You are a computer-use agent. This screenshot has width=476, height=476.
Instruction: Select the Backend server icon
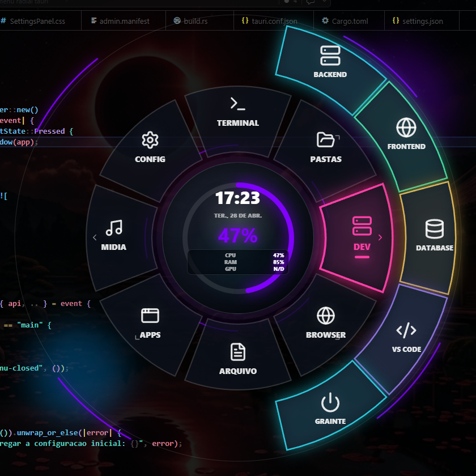(330, 54)
